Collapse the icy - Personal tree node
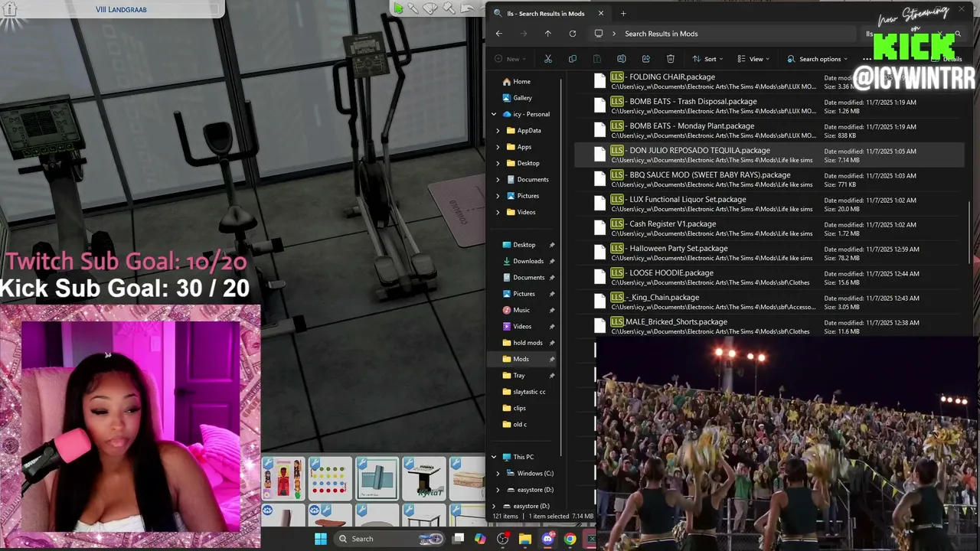 coord(494,114)
